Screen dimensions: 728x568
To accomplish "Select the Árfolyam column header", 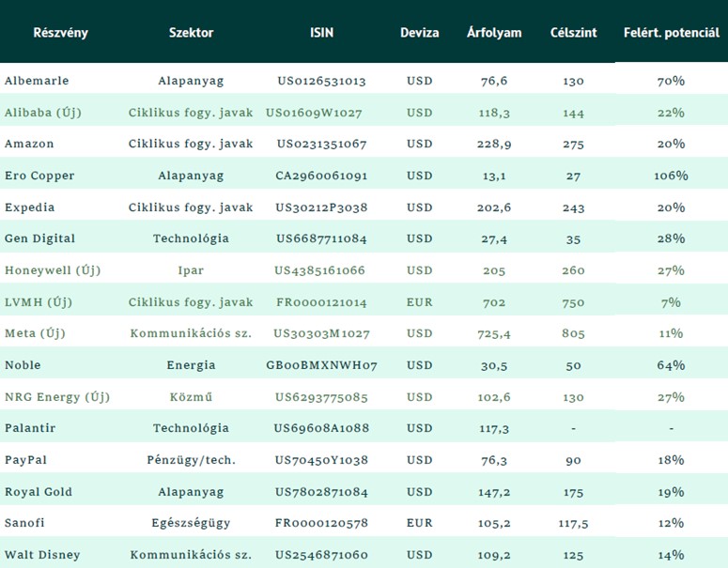I will [x=494, y=32].
